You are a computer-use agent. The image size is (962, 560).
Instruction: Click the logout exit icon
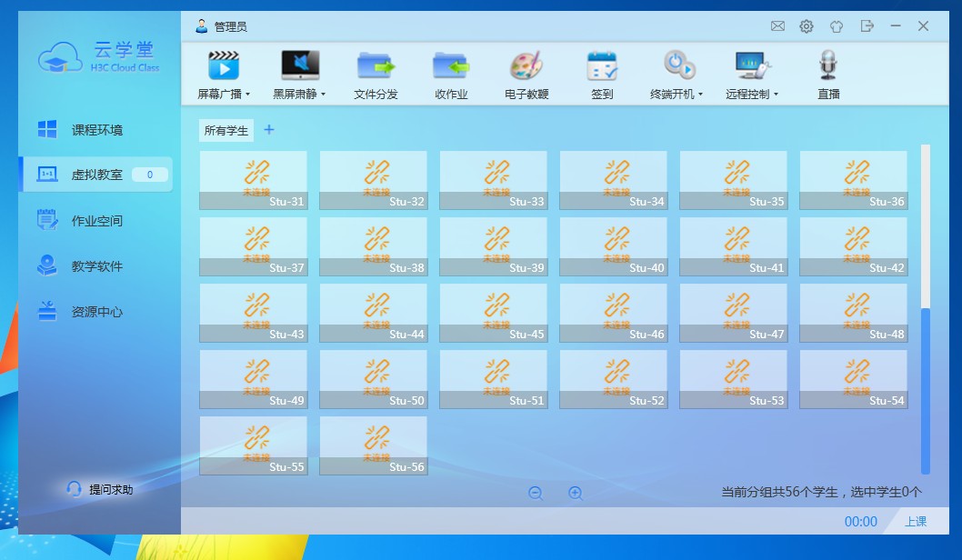[867, 25]
